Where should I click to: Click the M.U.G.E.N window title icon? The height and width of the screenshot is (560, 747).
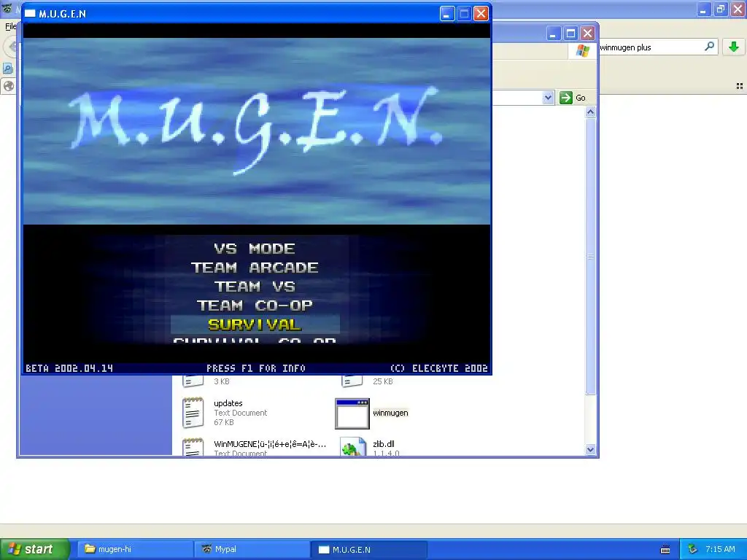pyautogui.click(x=30, y=13)
